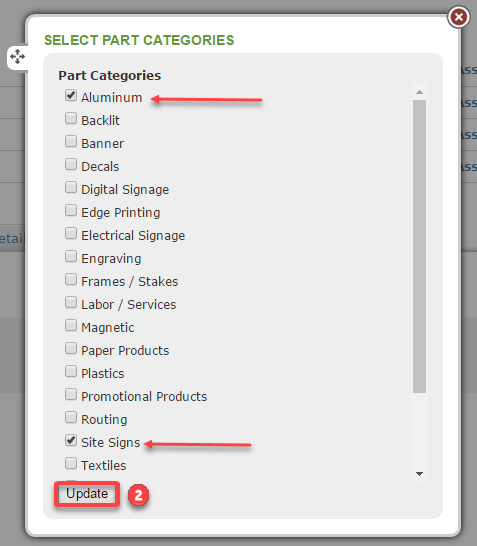
Task: Tick the Labor / Services checkbox
Action: (x=71, y=302)
